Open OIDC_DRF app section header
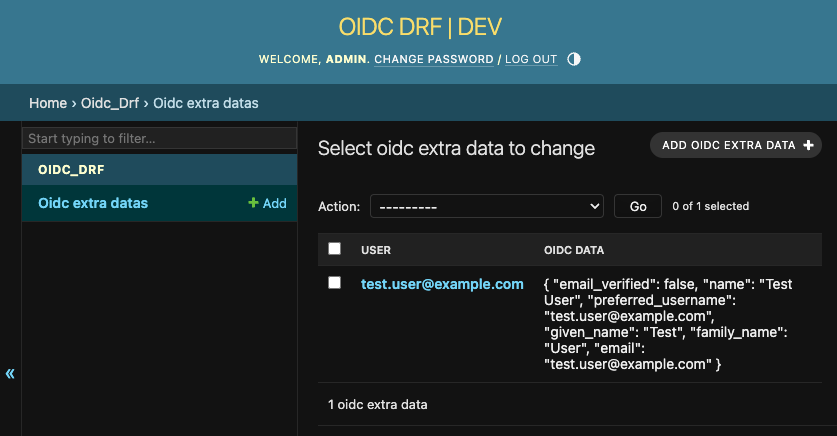837x436 pixels. point(71,170)
